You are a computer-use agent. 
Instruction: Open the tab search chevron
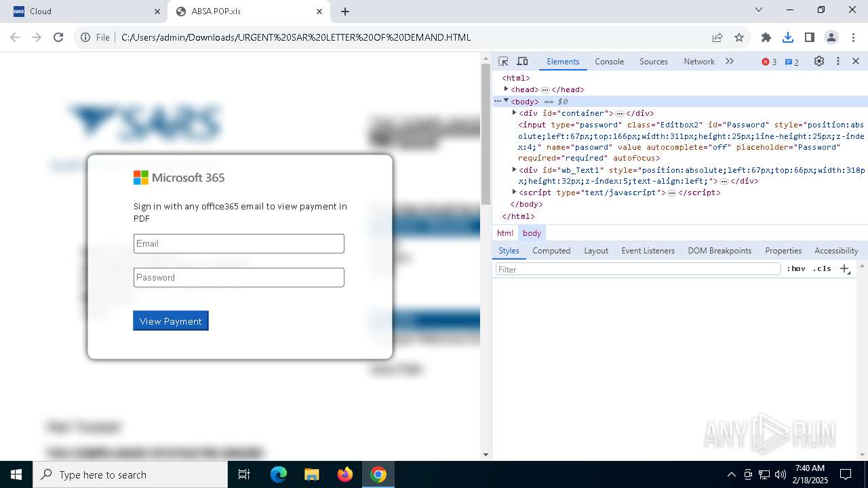759,9
